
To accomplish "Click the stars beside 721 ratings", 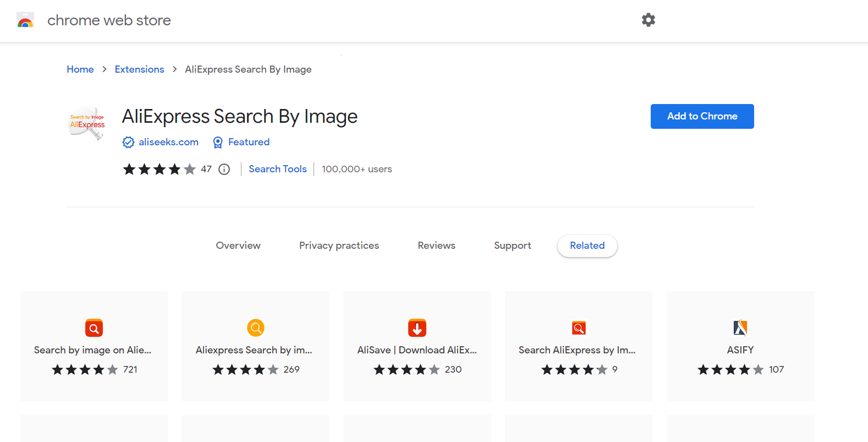I will click(x=85, y=369).
